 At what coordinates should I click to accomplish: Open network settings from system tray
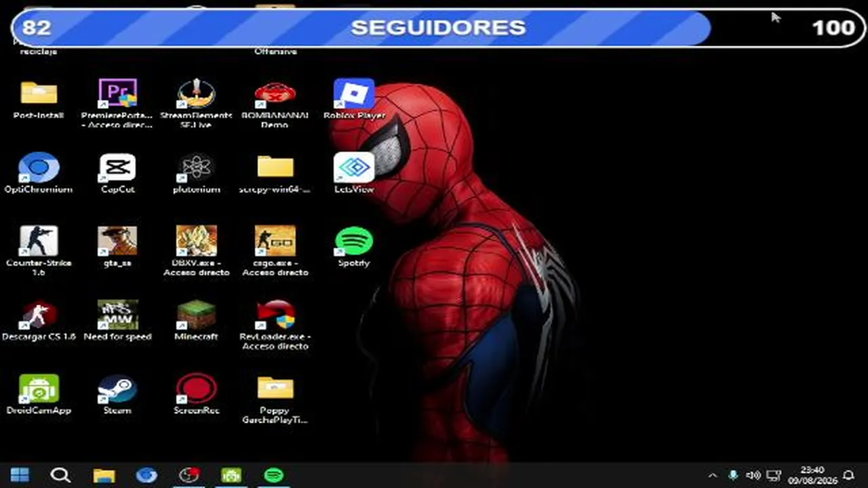tap(774, 475)
